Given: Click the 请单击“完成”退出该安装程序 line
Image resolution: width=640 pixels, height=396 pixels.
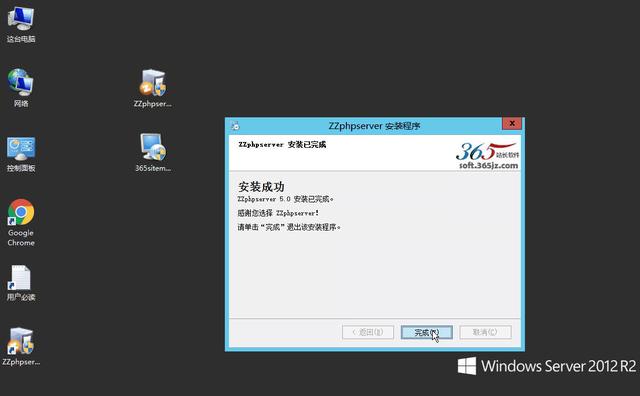Looking at the screenshot, I should 289,227.
